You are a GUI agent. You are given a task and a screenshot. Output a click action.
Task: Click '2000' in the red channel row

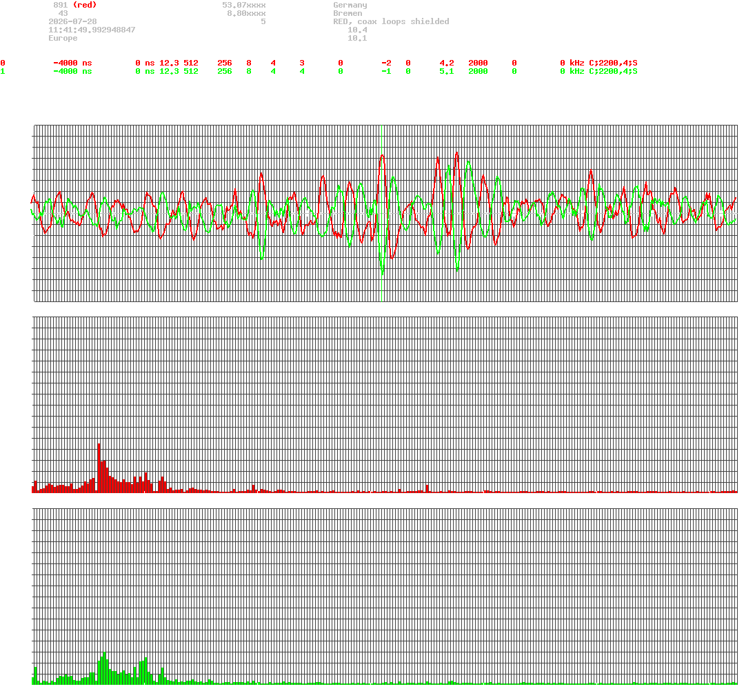click(478, 63)
